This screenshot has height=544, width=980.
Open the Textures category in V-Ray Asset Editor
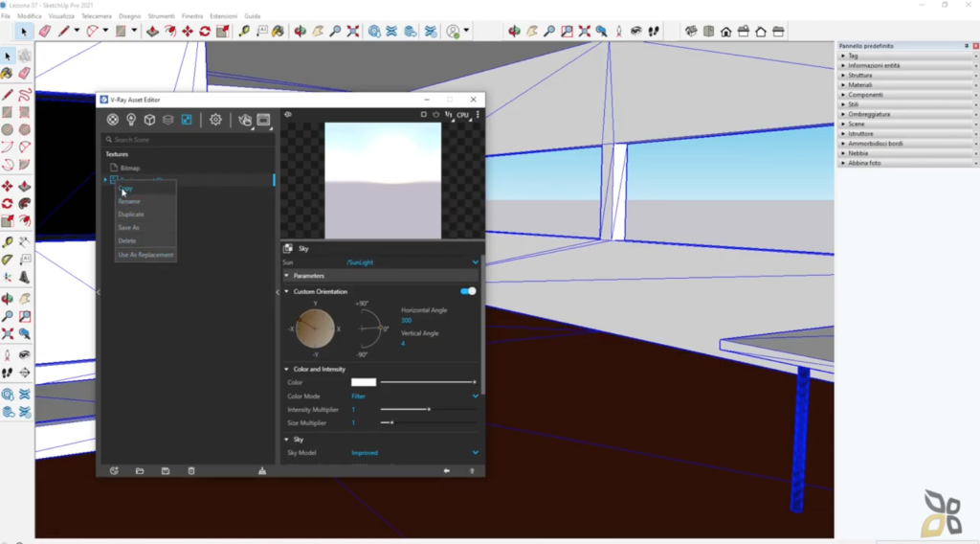[x=187, y=120]
